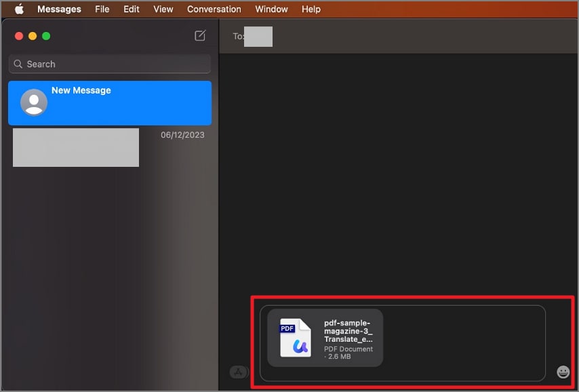Click the PDF Document 2.6 MB label
The image size is (579, 392).
click(x=348, y=353)
